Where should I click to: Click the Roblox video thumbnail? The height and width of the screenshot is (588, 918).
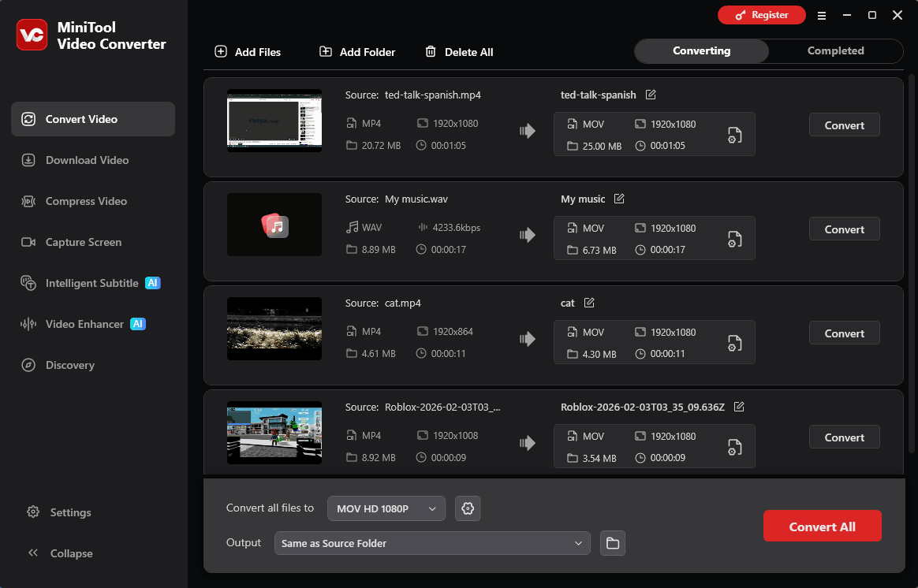274,433
